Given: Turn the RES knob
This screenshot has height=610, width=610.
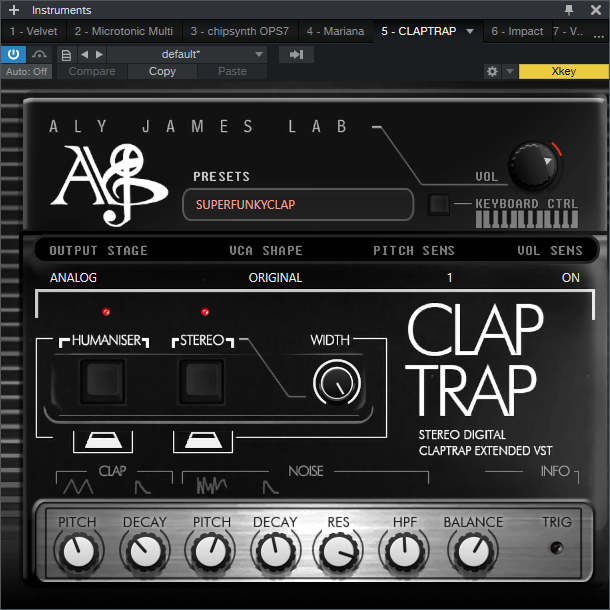Looking at the screenshot, I should point(338,552).
